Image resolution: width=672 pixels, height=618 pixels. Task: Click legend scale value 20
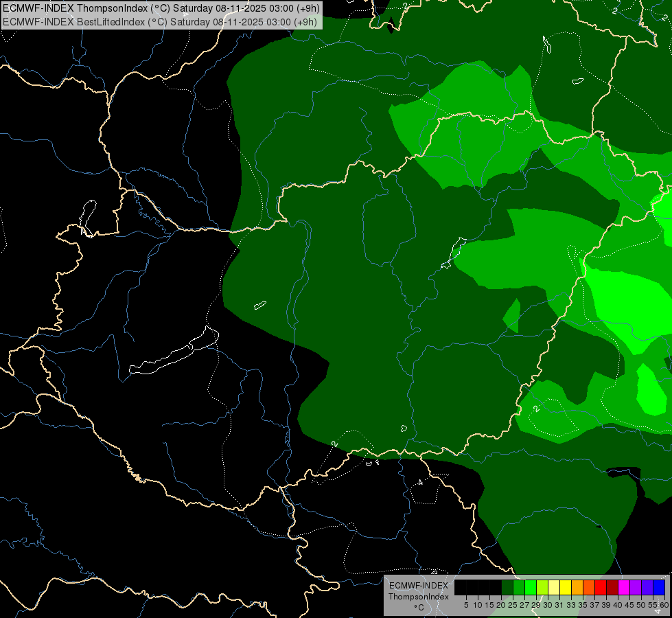(501, 605)
